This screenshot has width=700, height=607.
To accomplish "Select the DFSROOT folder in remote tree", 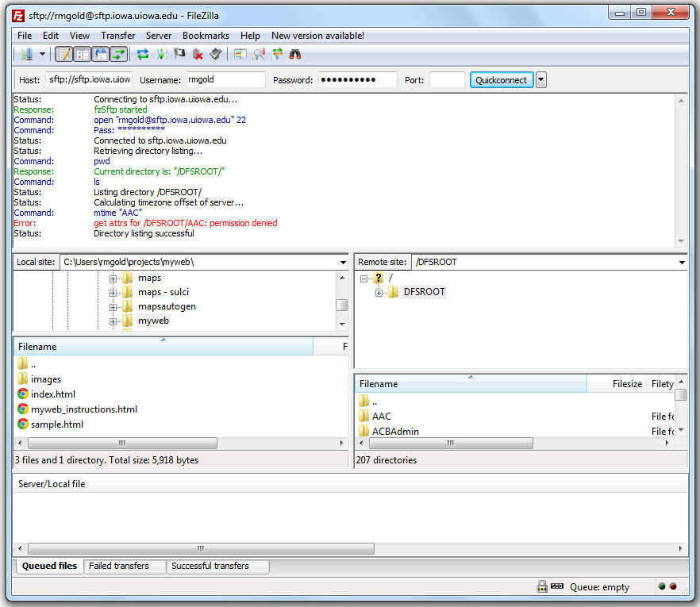I will coord(424,292).
